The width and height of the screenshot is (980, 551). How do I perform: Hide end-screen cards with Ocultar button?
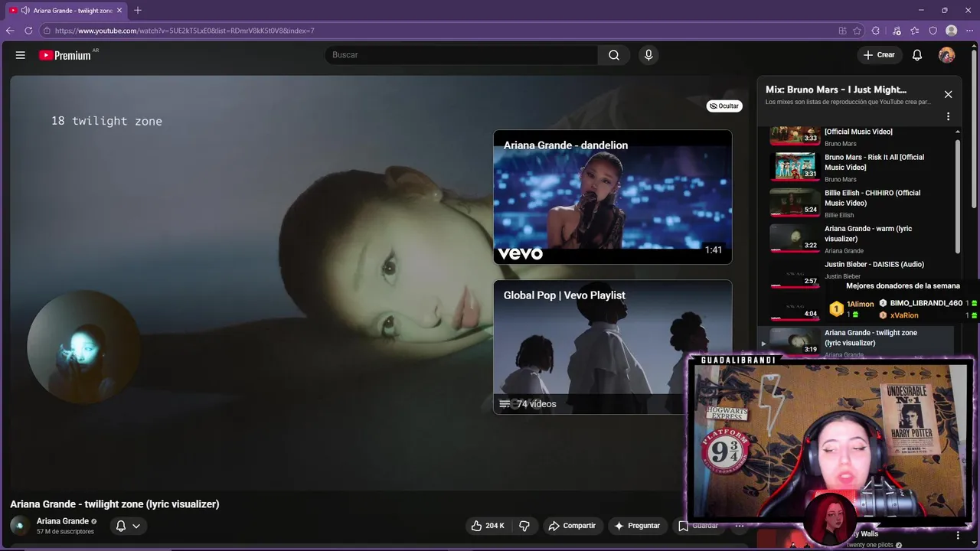point(724,106)
